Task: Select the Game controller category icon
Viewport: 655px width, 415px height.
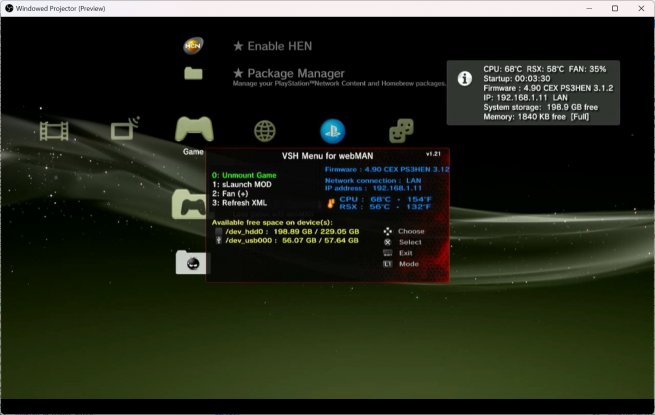Action: tap(193, 129)
